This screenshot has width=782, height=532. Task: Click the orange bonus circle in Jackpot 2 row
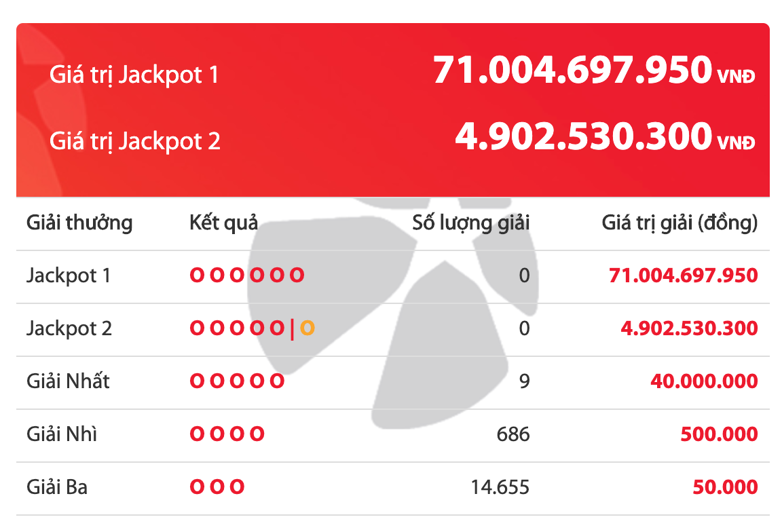[x=308, y=328]
